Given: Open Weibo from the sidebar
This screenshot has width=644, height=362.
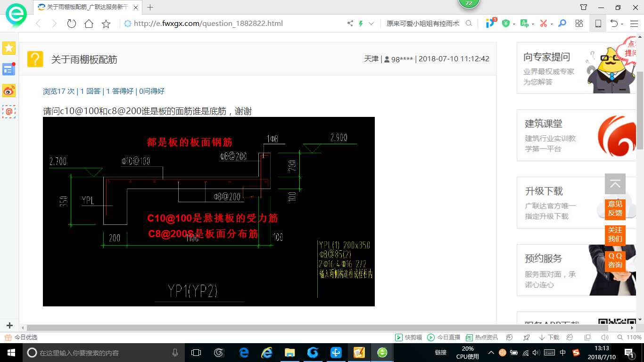Looking at the screenshot, I should click(x=9, y=90).
